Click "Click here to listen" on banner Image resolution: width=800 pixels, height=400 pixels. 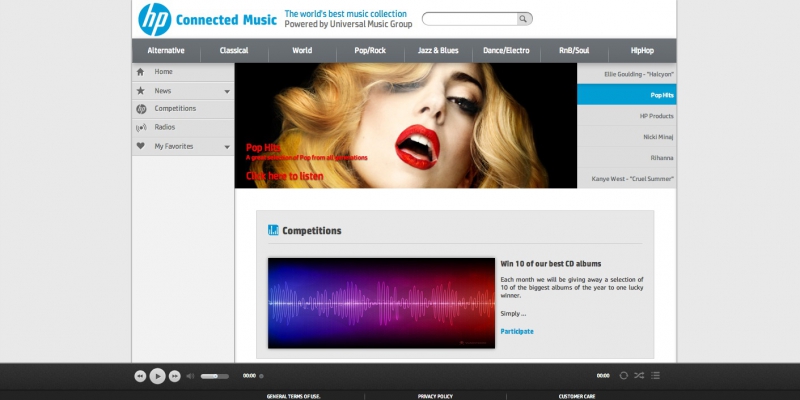tap(285, 176)
